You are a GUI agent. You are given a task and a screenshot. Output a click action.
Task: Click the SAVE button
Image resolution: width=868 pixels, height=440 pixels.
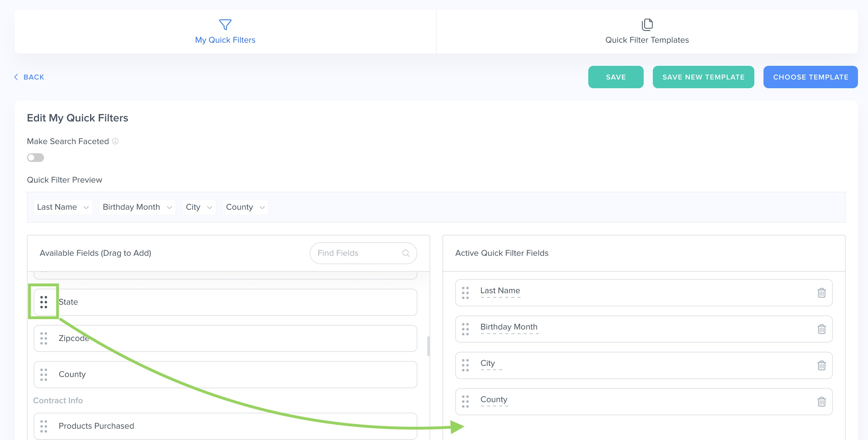pos(615,77)
